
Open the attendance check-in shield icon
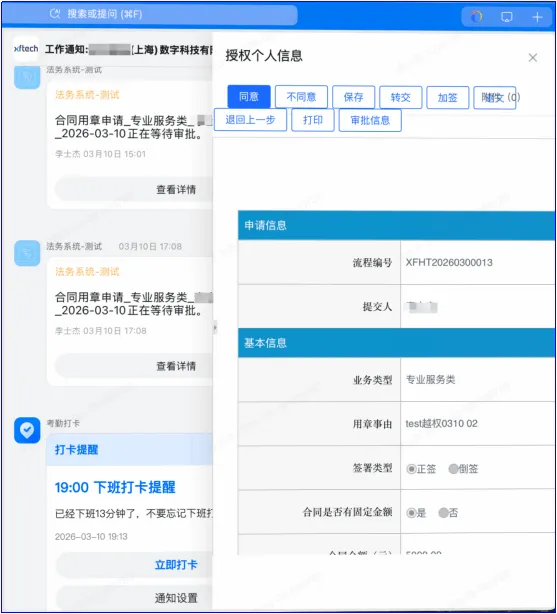point(27,430)
